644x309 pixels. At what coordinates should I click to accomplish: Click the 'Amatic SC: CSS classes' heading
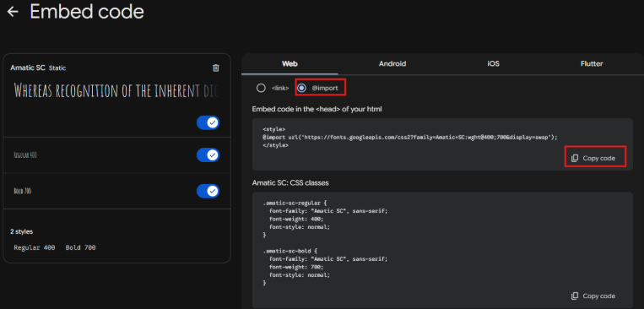(290, 183)
